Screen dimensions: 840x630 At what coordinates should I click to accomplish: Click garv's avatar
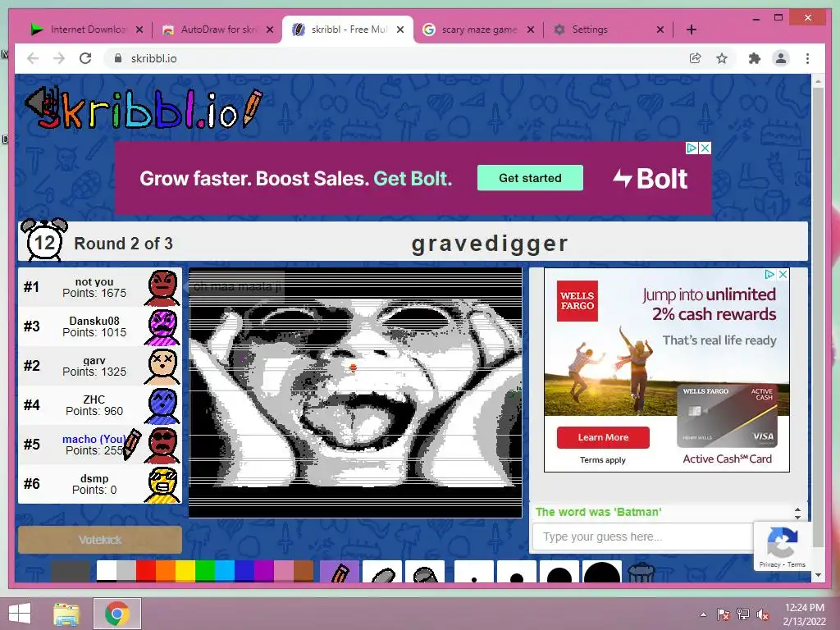162,367
